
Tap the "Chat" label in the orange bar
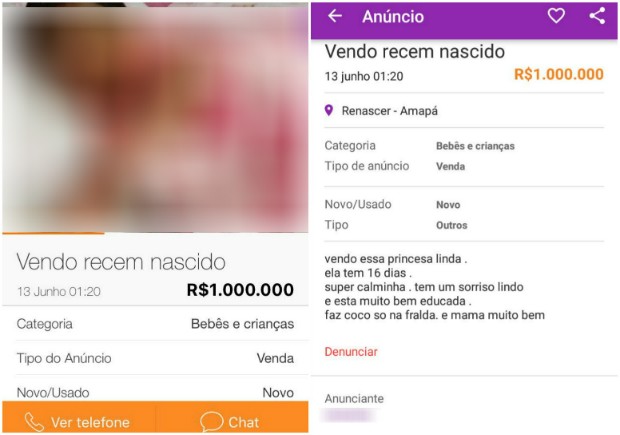point(244,422)
